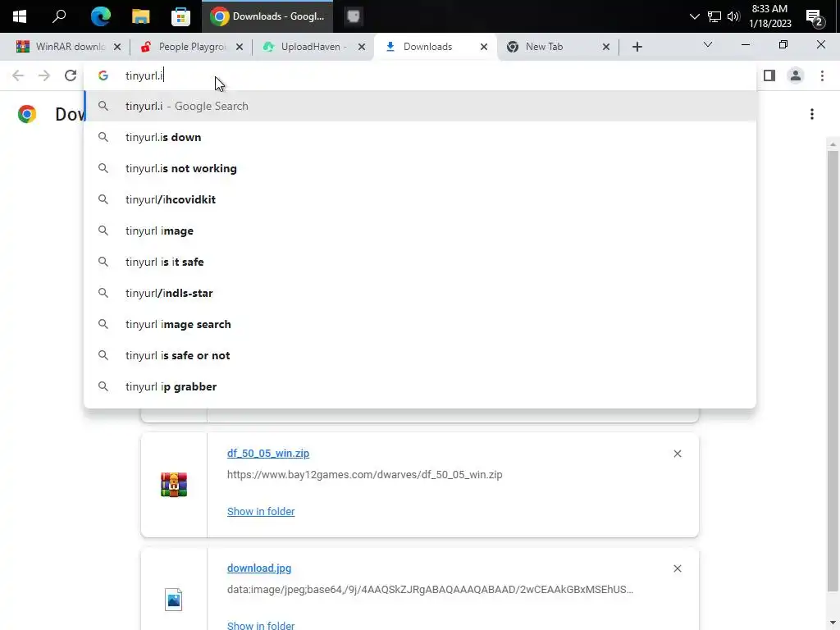Open the Windows Start menu
Screen dimensions: 840x630
coord(20,16)
